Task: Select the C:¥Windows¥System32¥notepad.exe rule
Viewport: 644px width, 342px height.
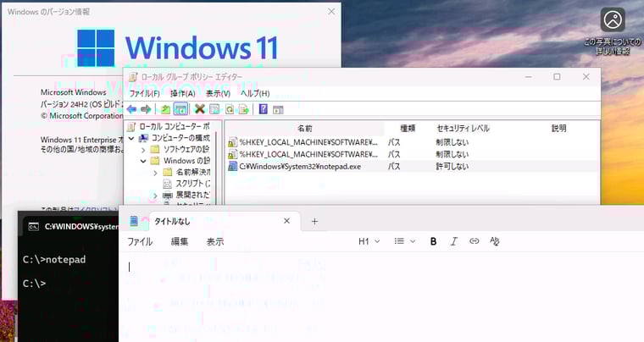Action: click(300, 167)
